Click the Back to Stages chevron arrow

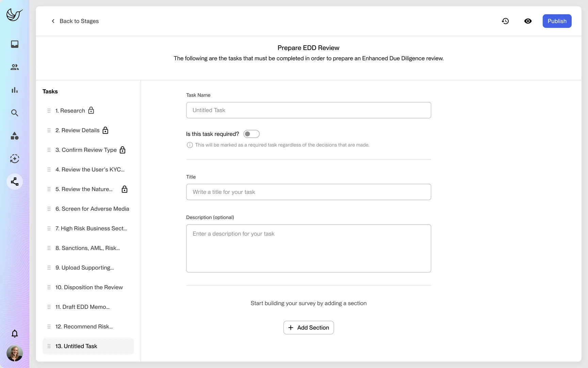point(53,21)
